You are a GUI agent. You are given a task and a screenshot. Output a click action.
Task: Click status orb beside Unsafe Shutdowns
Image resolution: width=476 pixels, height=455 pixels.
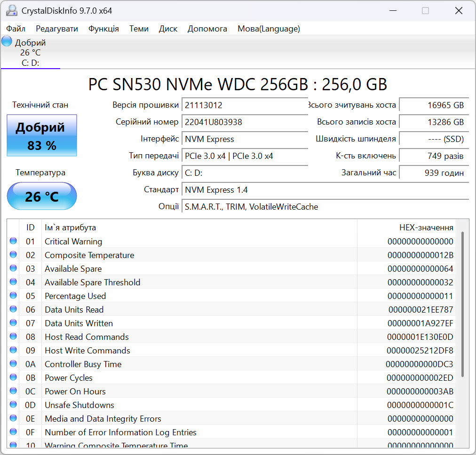point(13,405)
